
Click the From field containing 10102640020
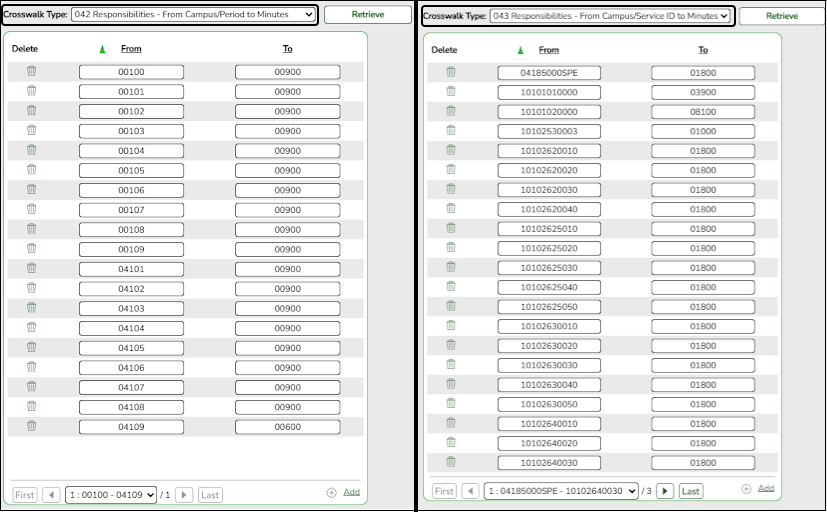549,443
